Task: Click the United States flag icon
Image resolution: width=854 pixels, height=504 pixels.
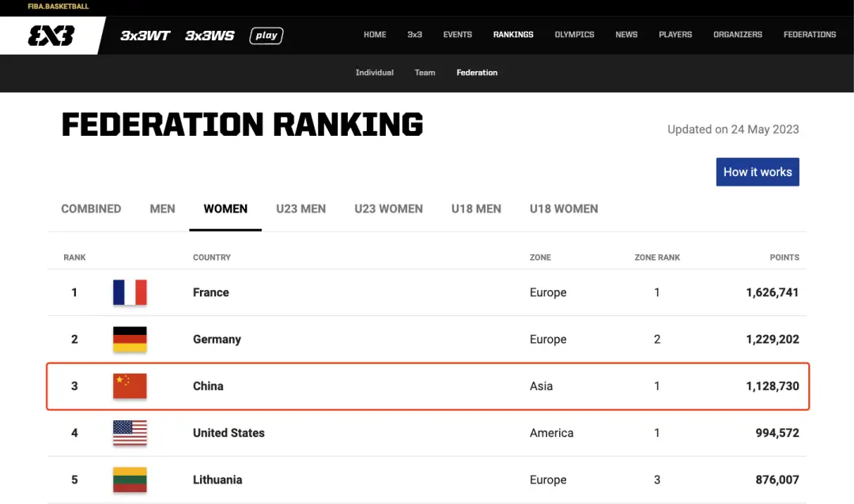Action: pyautogui.click(x=130, y=433)
